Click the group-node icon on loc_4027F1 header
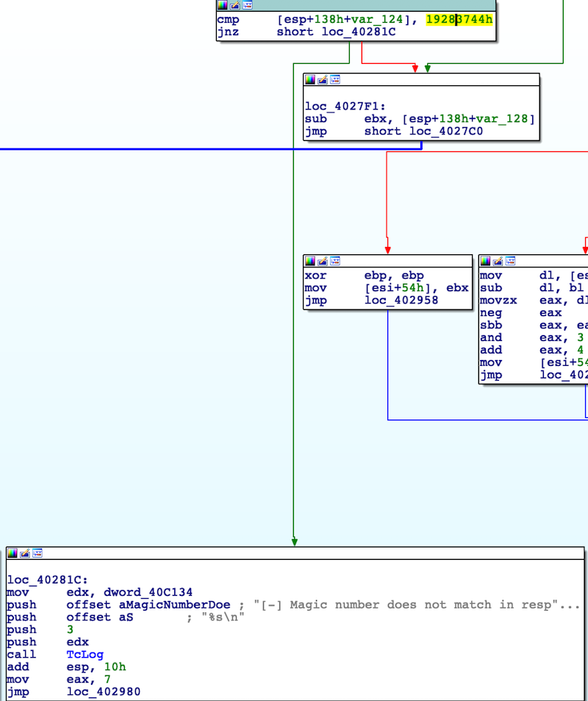588x701 pixels. [334, 79]
